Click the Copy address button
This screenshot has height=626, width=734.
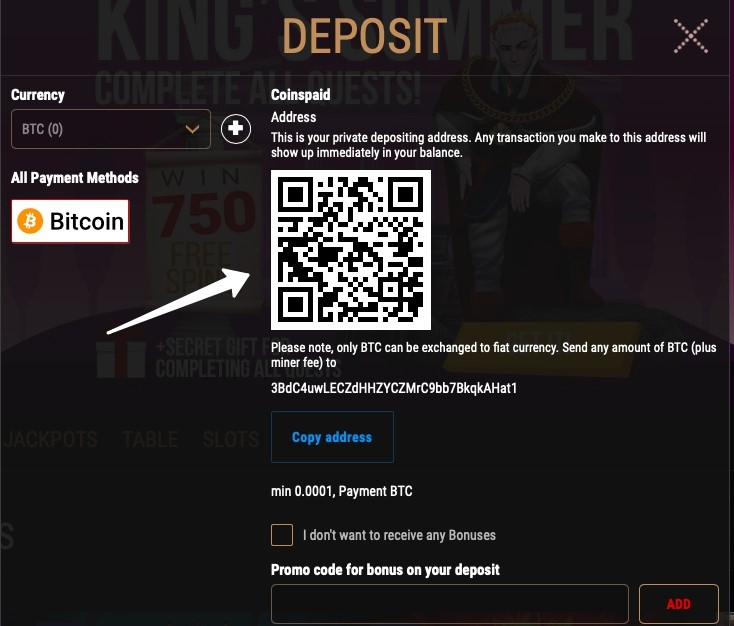(332, 437)
